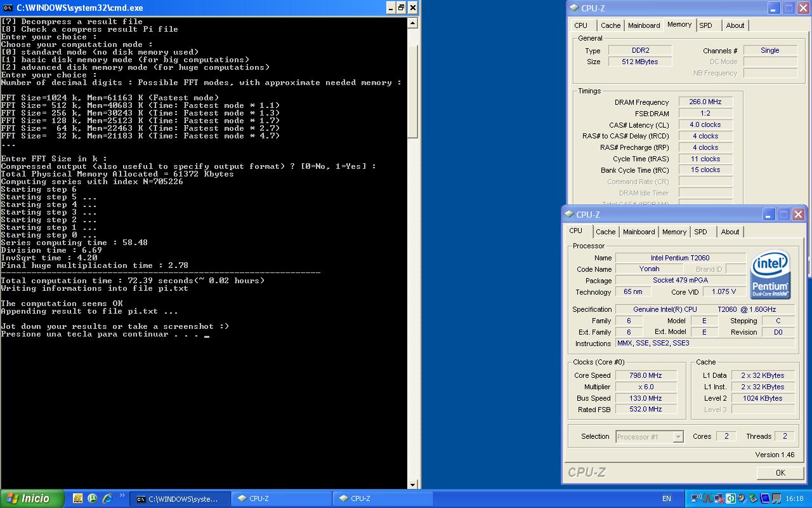Screen dimensions: 812x508
Task: Switch to Cache tab in rear CPU-Z window
Action: click(x=610, y=25)
